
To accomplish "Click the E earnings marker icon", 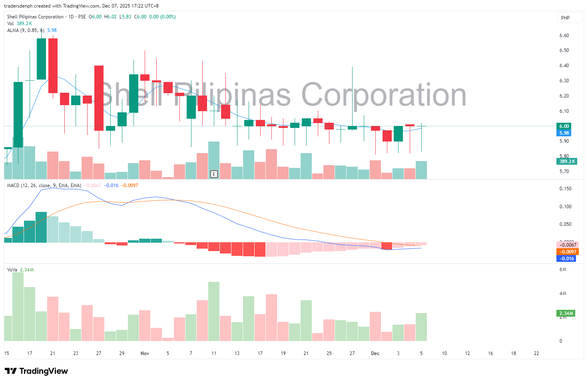I will pos(214,174).
